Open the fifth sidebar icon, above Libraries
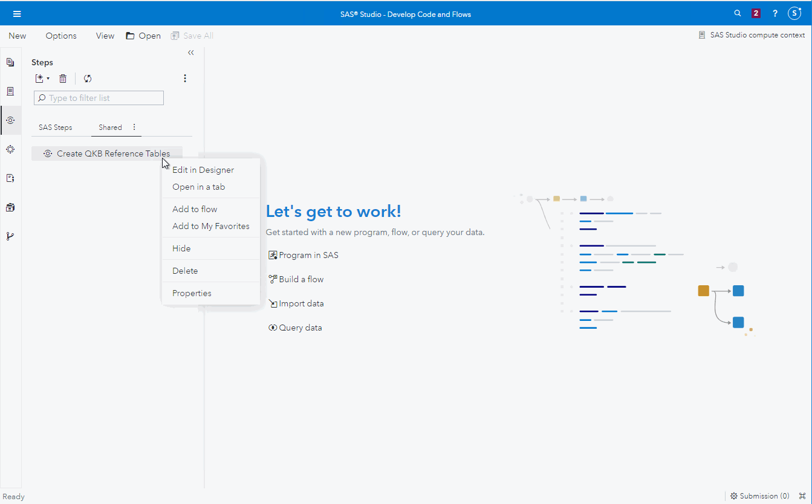The image size is (812, 504). click(x=10, y=178)
